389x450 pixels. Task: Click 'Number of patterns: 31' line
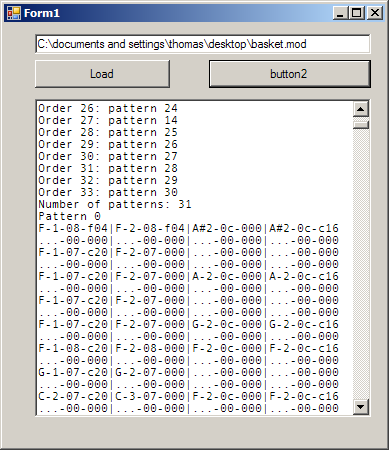pos(115,204)
